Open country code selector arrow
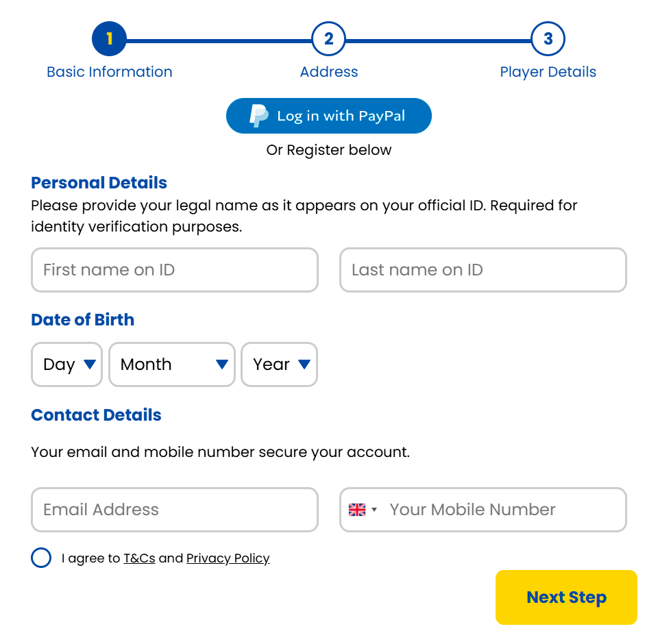658x644 pixels. pos(374,510)
